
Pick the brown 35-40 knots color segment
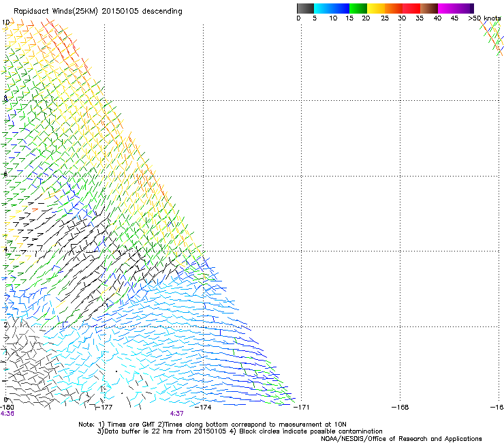429,8
